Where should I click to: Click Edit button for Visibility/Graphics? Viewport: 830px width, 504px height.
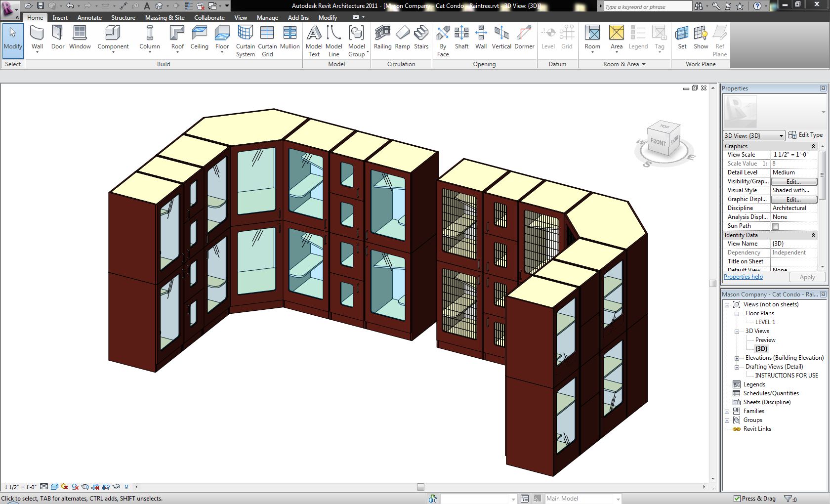click(x=793, y=182)
